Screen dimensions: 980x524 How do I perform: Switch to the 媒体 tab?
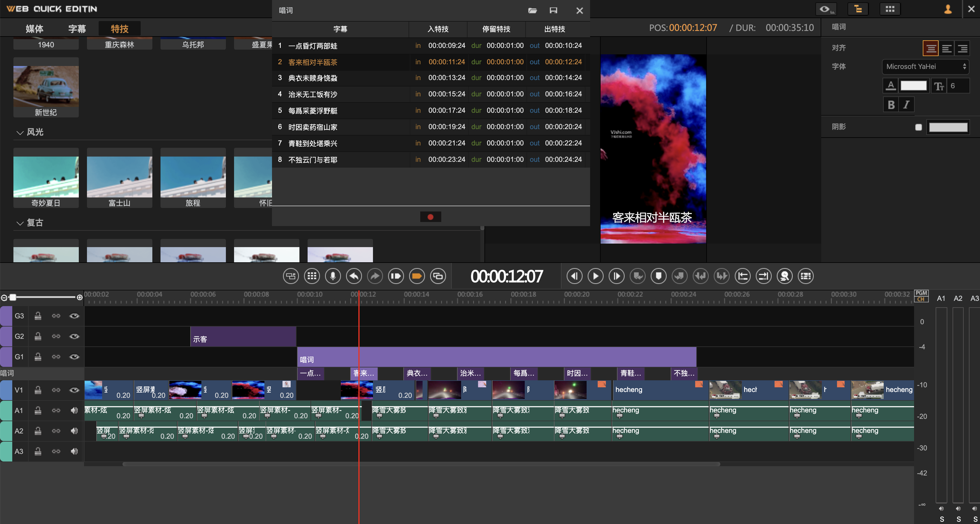[x=35, y=29]
